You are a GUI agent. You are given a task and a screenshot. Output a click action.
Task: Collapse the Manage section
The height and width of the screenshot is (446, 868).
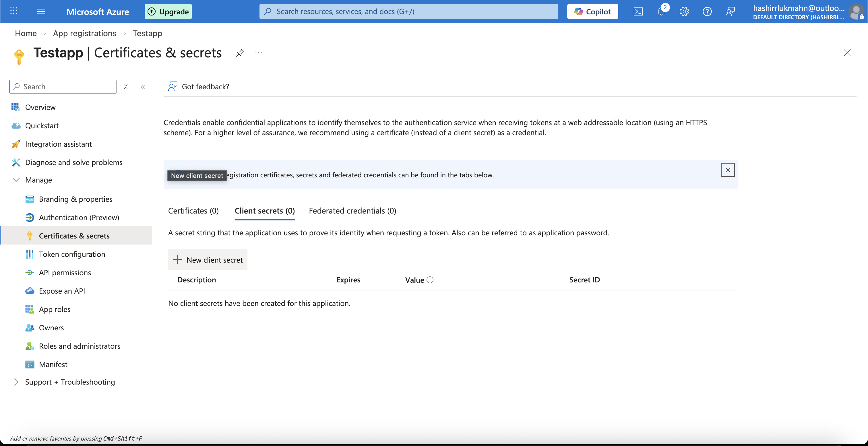pos(16,180)
